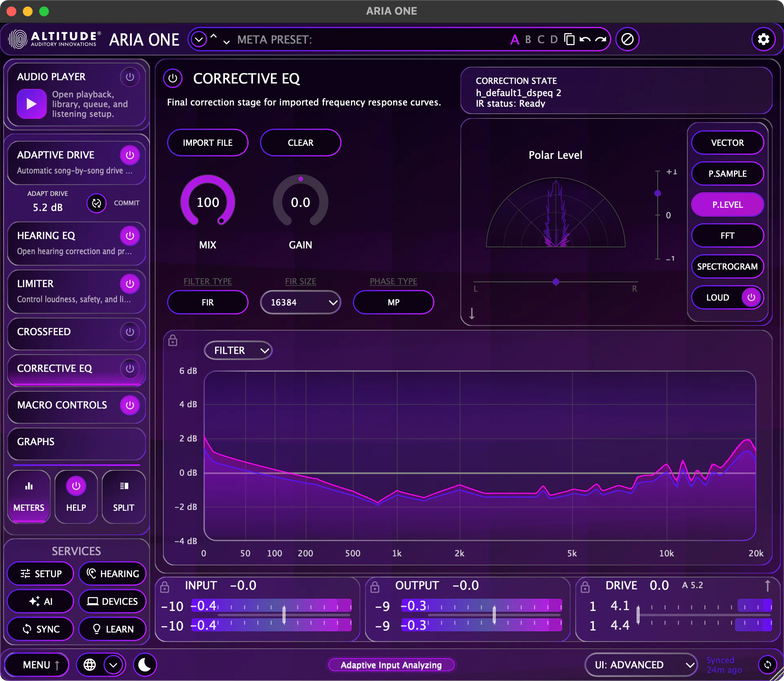
Task: Expand the dropdown next to the globe
Action: click(113, 665)
